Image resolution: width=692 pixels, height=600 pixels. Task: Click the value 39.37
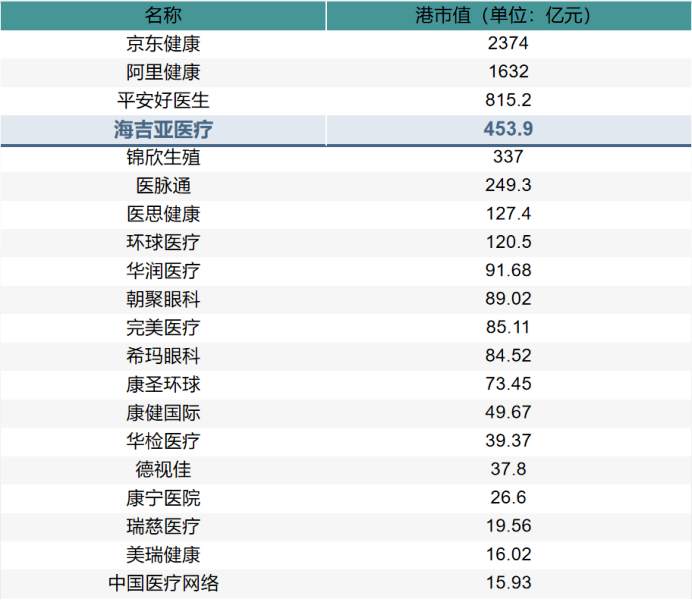click(x=509, y=441)
